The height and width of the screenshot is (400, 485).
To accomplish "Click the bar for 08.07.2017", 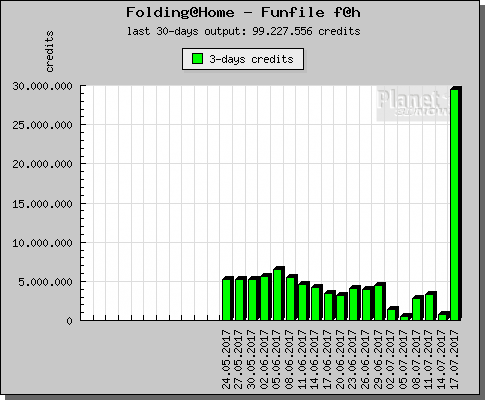I will tap(417, 309).
